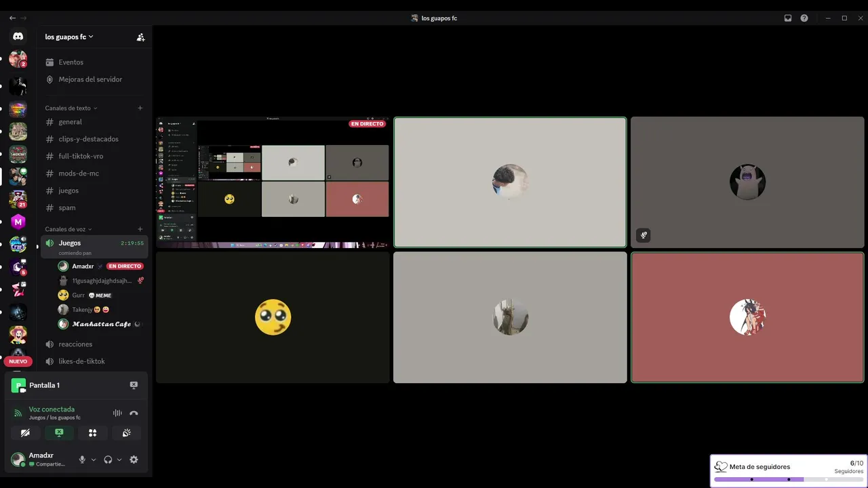Image resolution: width=868 pixels, height=488 pixels.
Task: Open the inbox icon in title bar
Action: (788, 18)
